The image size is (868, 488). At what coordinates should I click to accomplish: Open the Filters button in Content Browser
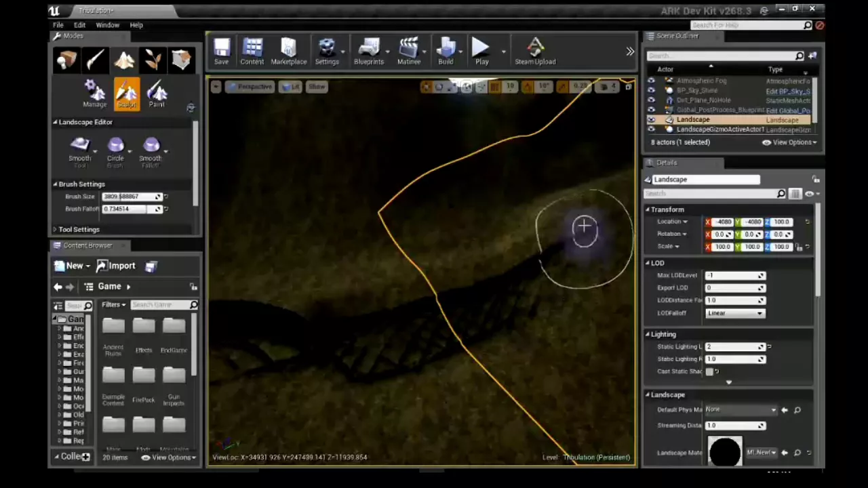coord(114,305)
